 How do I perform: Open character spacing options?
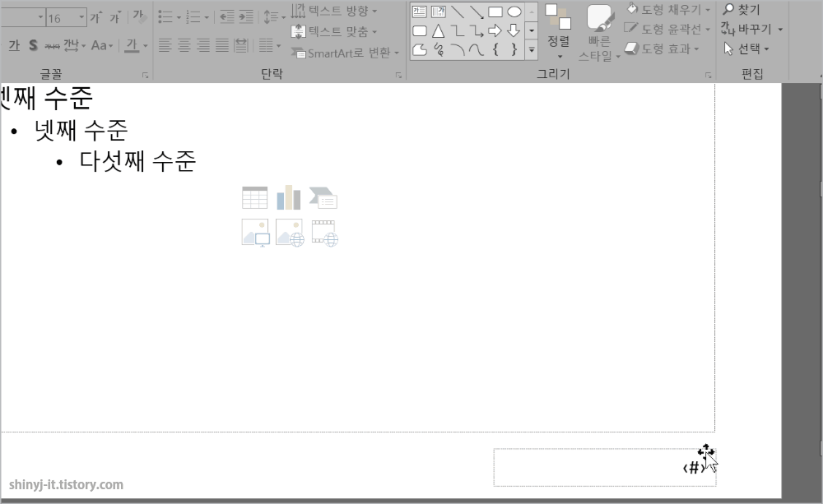tap(74, 45)
